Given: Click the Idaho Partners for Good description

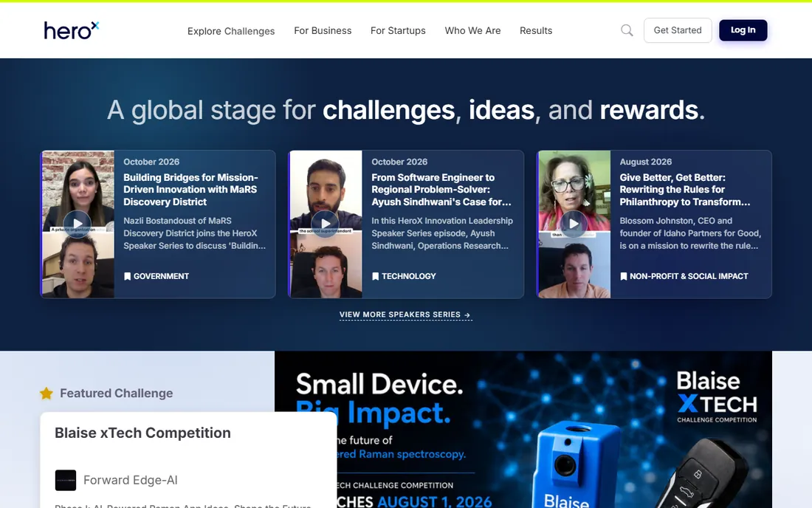Looking at the screenshot, I should [x=690, y=233].
